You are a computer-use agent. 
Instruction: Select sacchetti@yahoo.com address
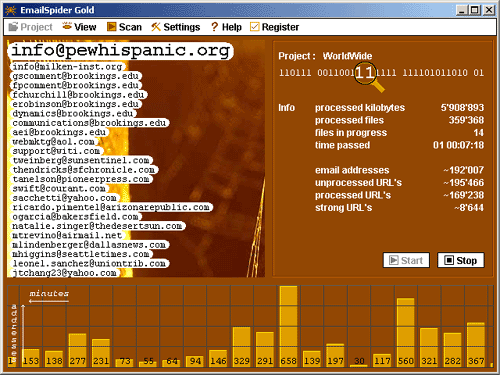(x=65, y=198)
